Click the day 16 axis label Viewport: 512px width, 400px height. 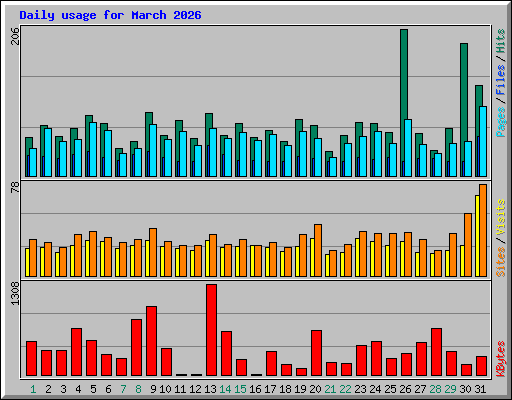click(255, 389)
